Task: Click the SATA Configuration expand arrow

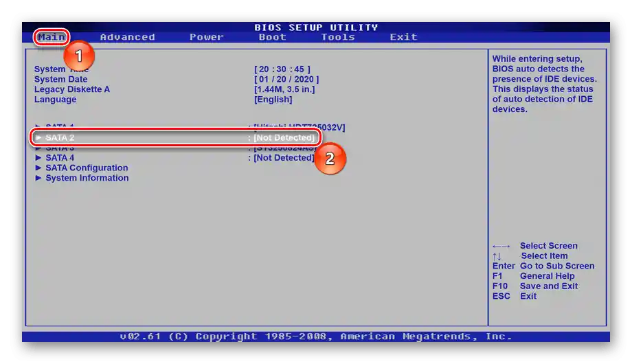Action: (x=38, y=168)
